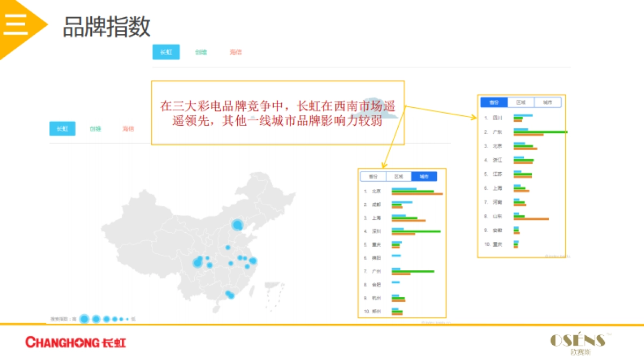The height and width of the screenshot is (362, 644).
Task: Select 海信 brand above the map
Action: click(128, 129)
